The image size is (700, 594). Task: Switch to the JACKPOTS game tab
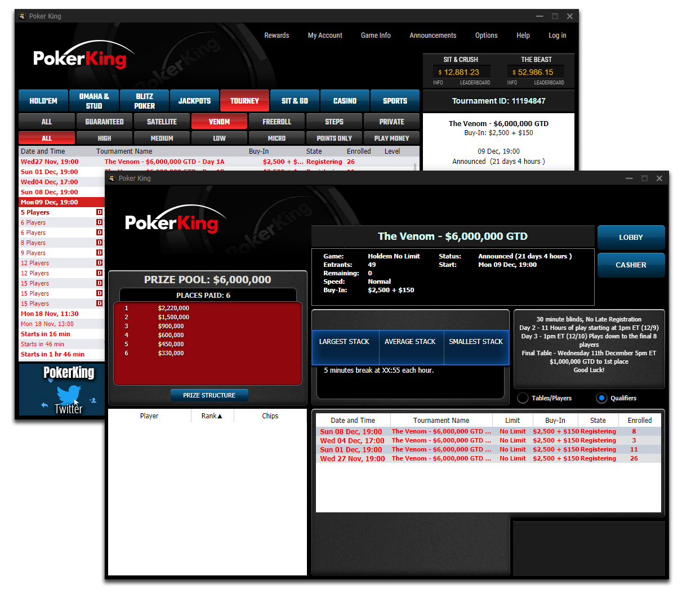tap(194, 101)
